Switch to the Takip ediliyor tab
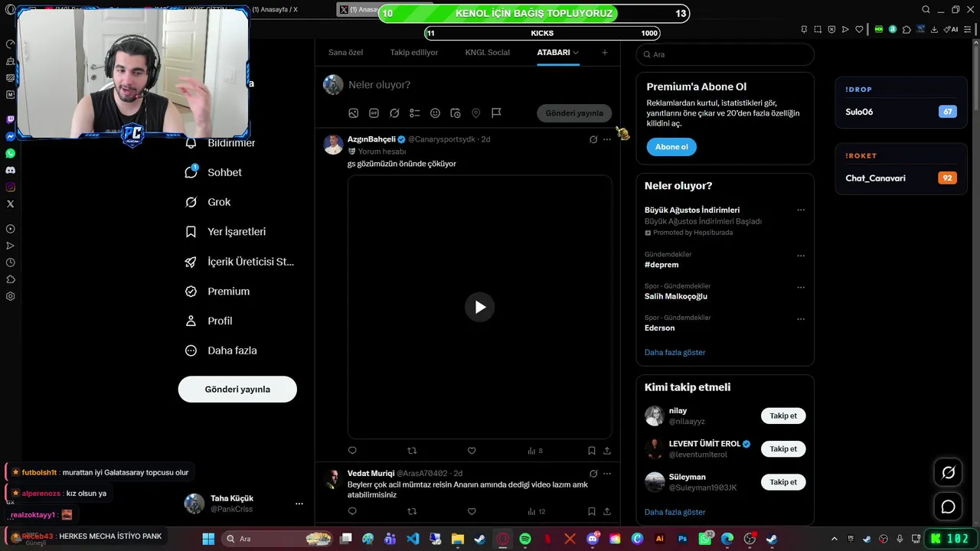980x551 pixels. click(x=414, y=52)
